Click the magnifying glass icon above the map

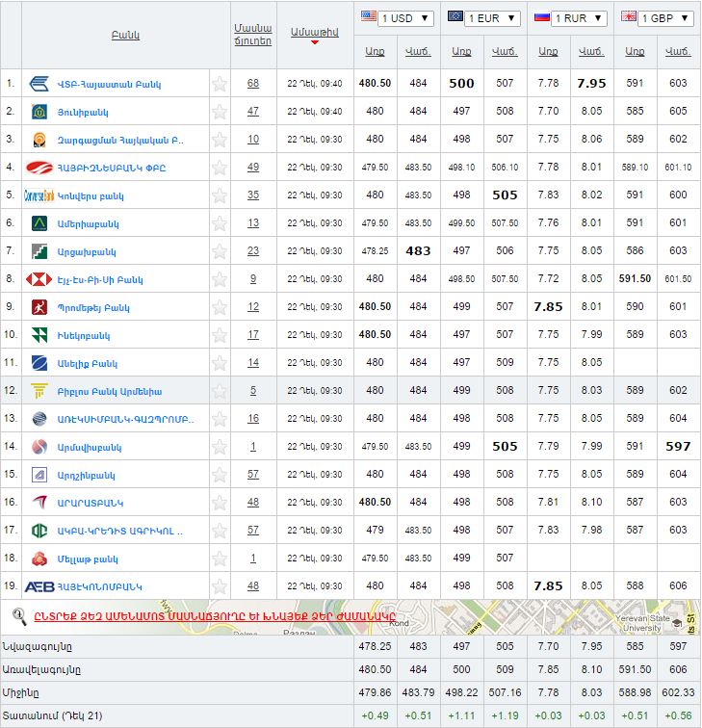(x=18, y=615)
